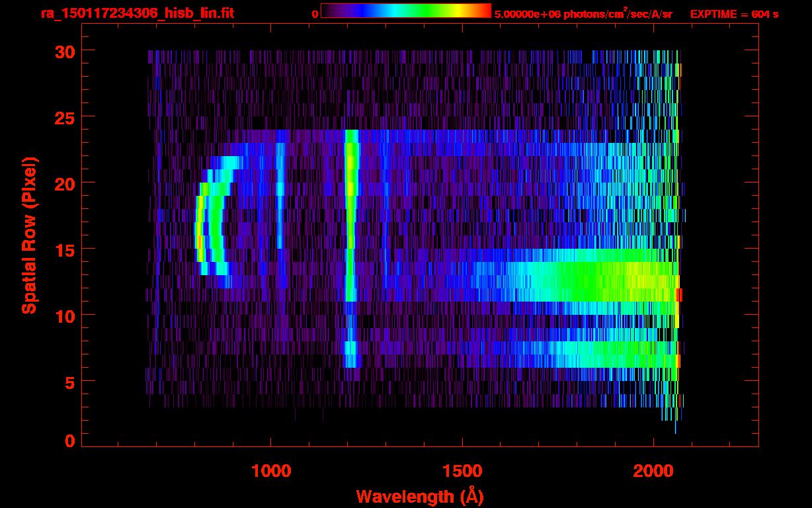Image resolution: width=812 pixels, height=508 pixels.
Task: Click the y-axis tick label 5
Action: [70, 382]
